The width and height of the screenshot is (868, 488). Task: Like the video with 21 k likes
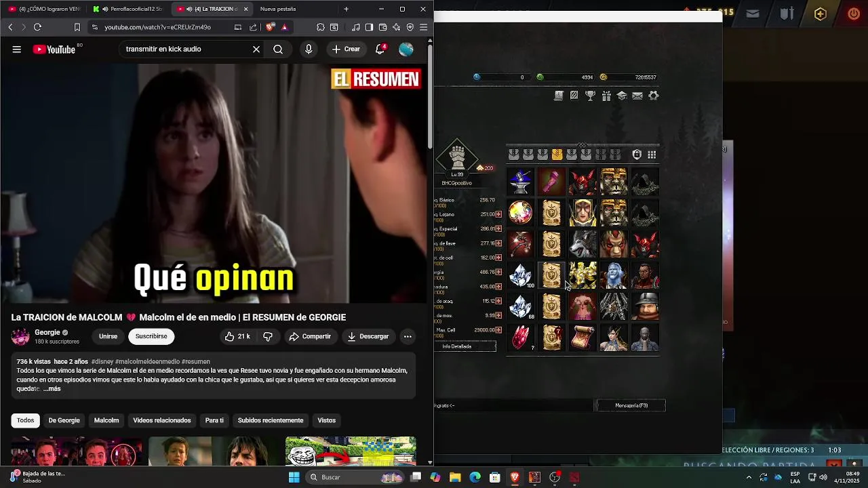(237, 336)
